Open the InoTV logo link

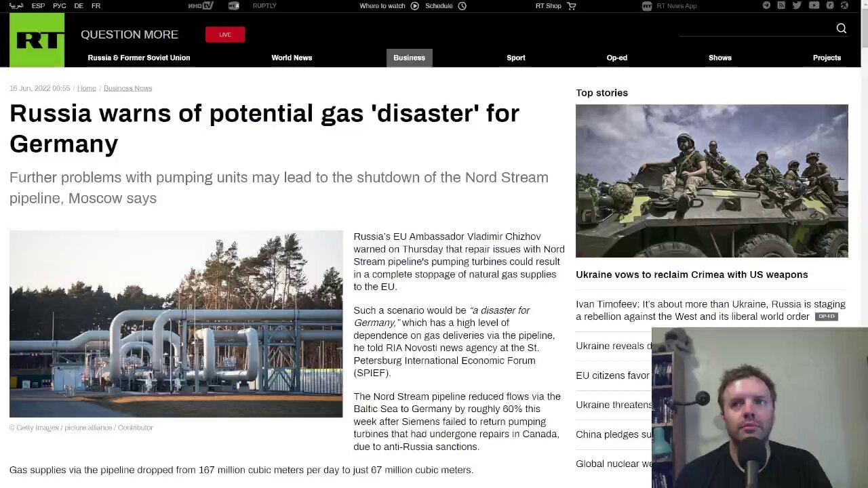coord(201,5)
